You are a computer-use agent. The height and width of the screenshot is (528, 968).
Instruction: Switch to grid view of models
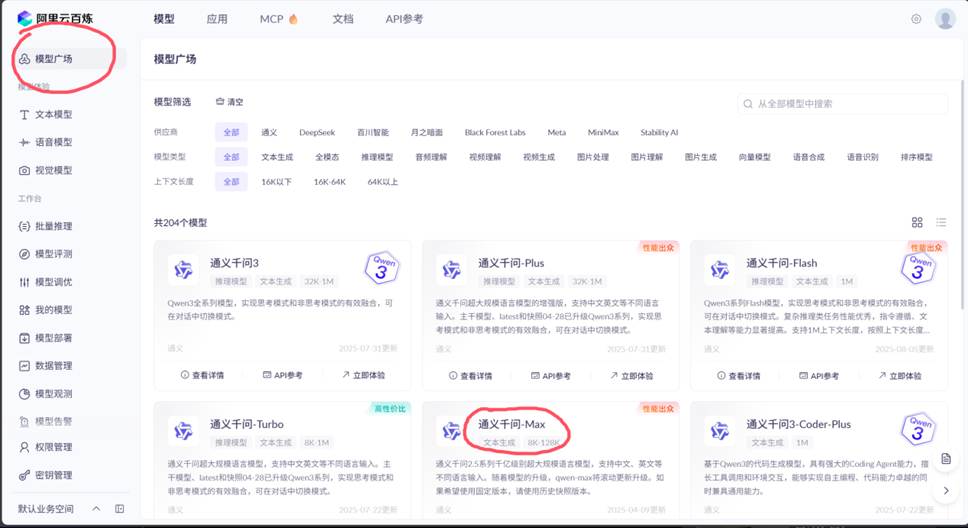point(918,222)
